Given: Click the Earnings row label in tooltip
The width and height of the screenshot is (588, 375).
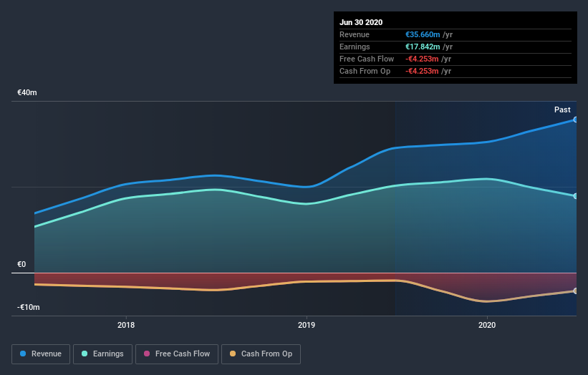Looking at the screenshot, I should pyautogui.click(x=355, y=47).
